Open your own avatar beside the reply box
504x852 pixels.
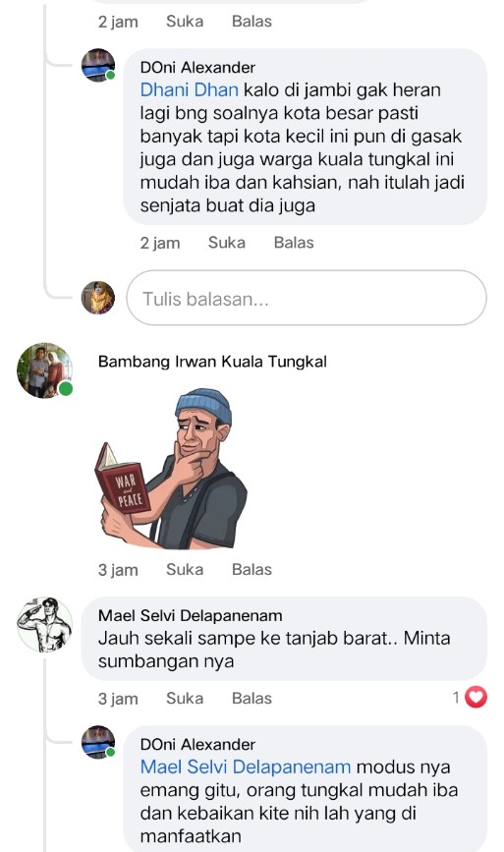pyautogui.click(x=98, y=298)
